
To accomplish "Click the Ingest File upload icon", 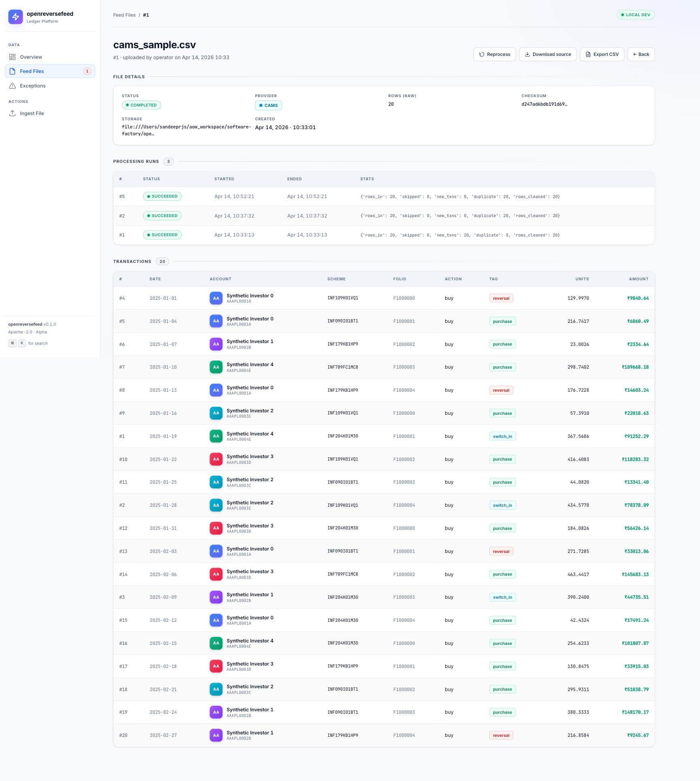I will pos(13,113).
